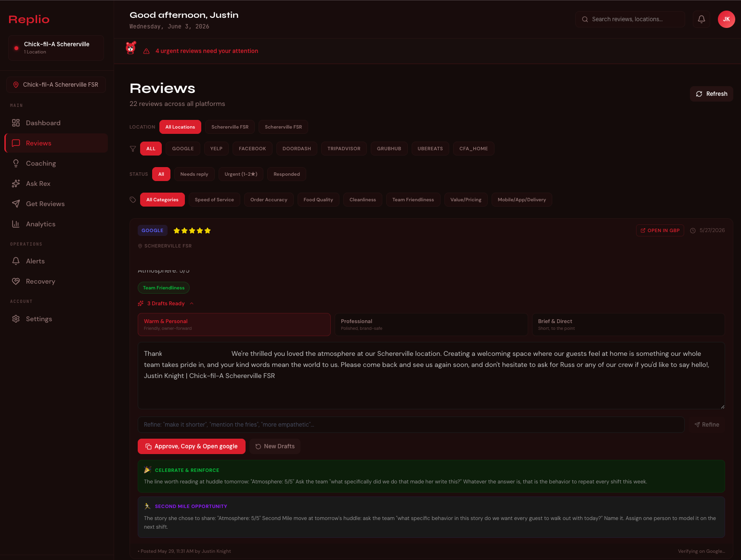Filter by Order Accuracy category

coord(269,200)
